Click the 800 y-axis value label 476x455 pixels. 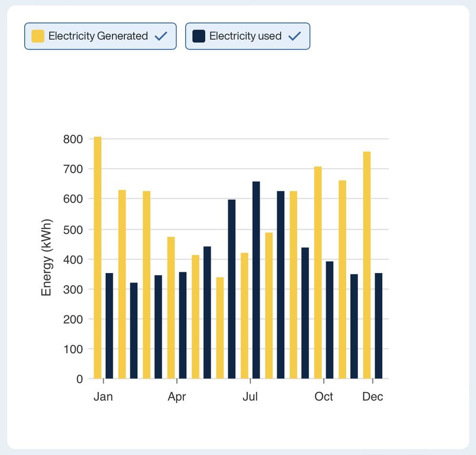pos(73,139)
